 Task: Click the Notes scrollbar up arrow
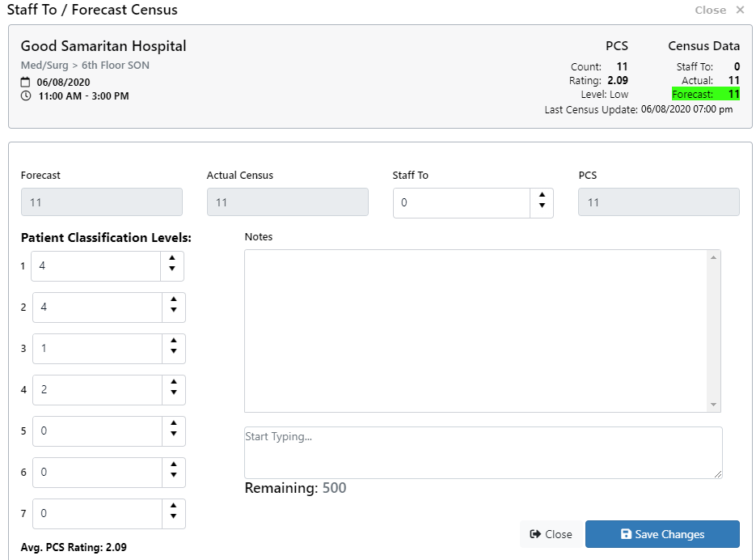pos(712,256)
